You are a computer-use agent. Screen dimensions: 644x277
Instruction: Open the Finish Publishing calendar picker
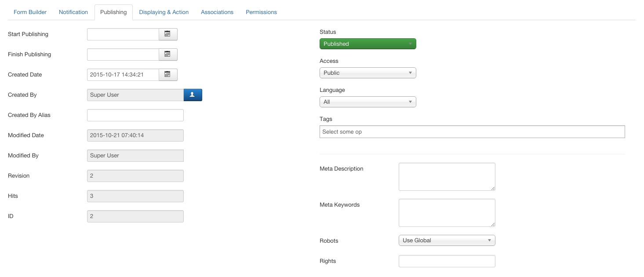pyautogui.click(x=168, y=55)
